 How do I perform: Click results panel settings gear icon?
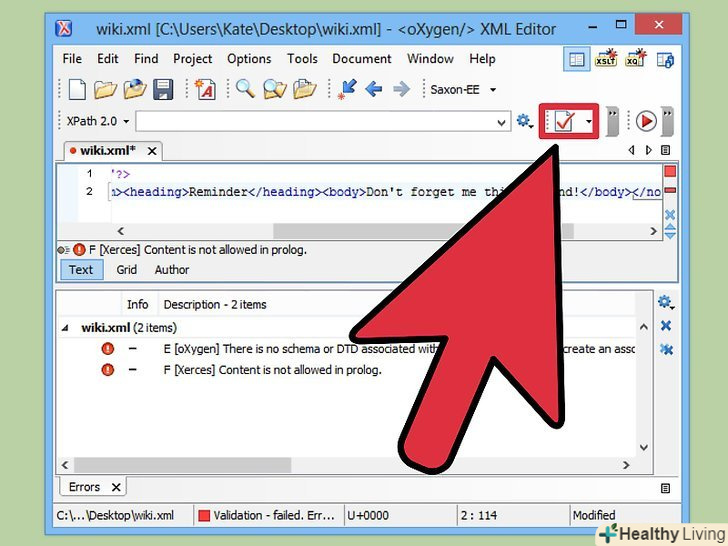(665, 303)
